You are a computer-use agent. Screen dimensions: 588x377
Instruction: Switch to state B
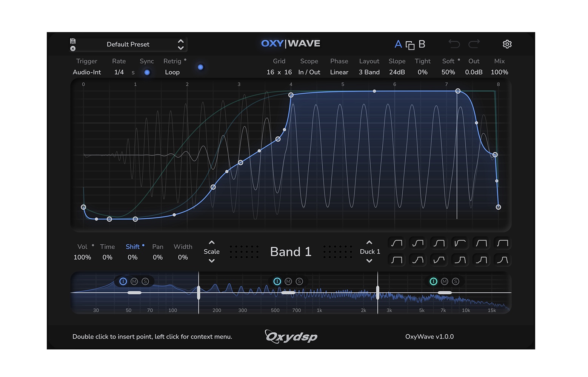(x=422, y=44)
